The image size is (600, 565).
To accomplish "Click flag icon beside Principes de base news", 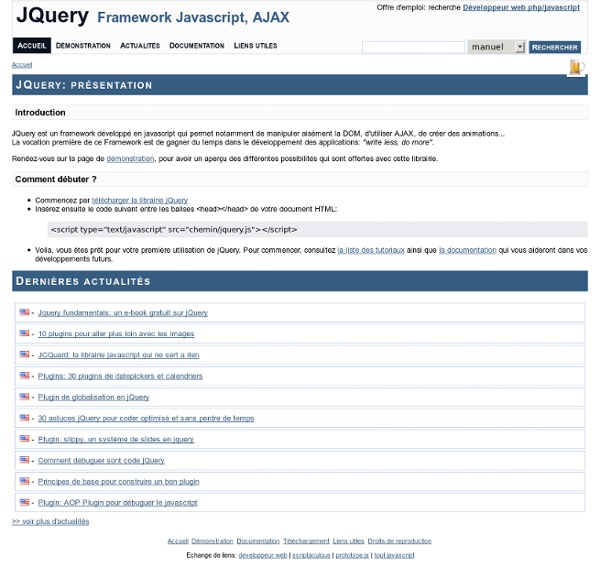I will click(24, 481).
